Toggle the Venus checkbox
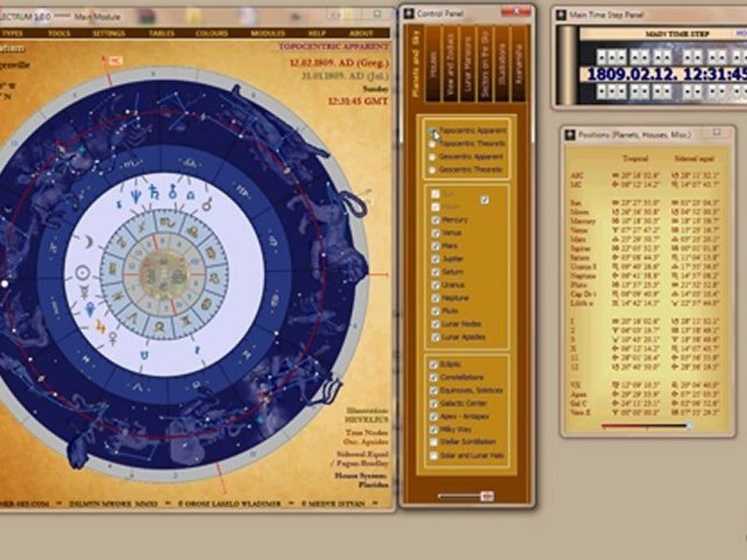The image size is (747, 560). tap(436, 233)
